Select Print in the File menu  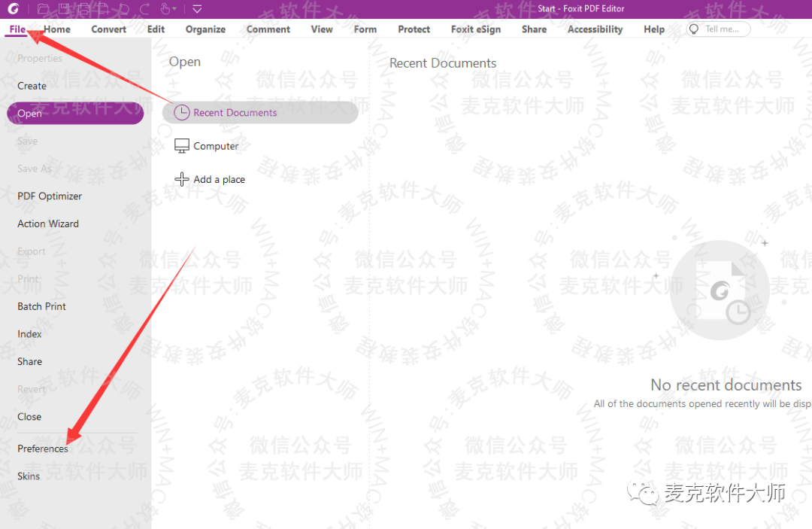[x=28, y=278]
